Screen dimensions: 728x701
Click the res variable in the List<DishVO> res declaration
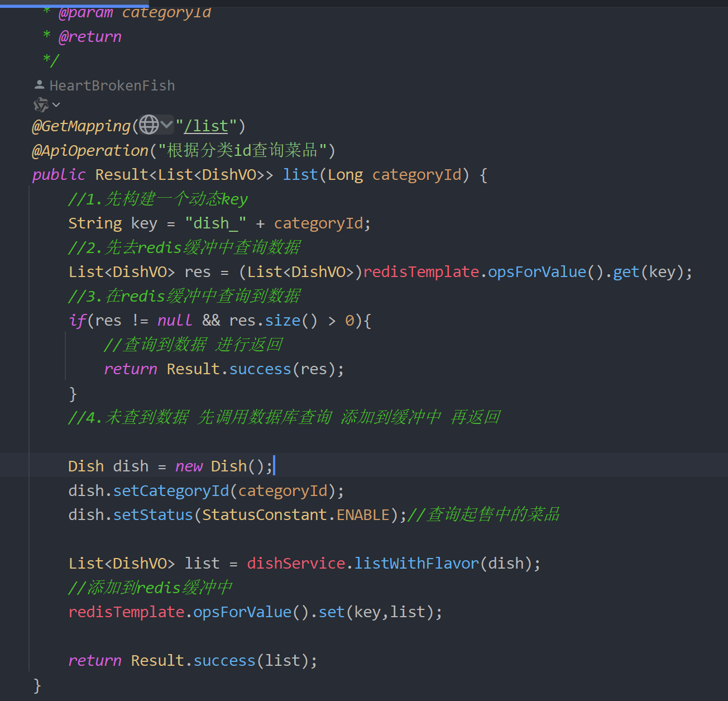pos(198,272)
